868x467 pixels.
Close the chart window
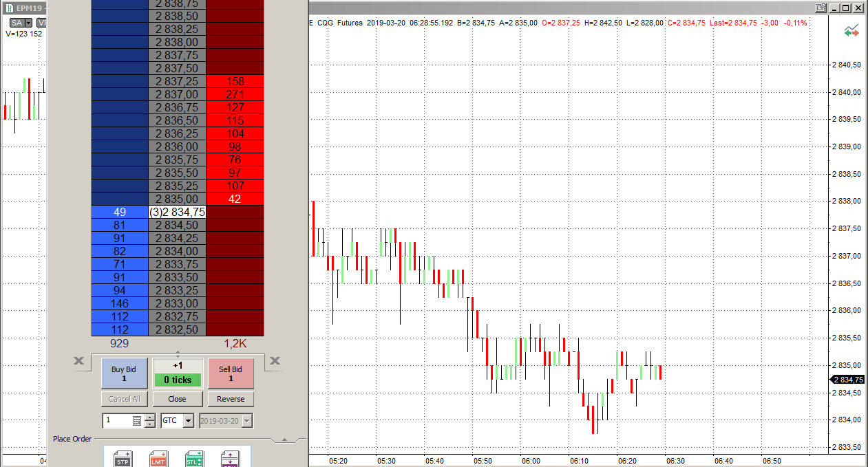pos(858,8)
